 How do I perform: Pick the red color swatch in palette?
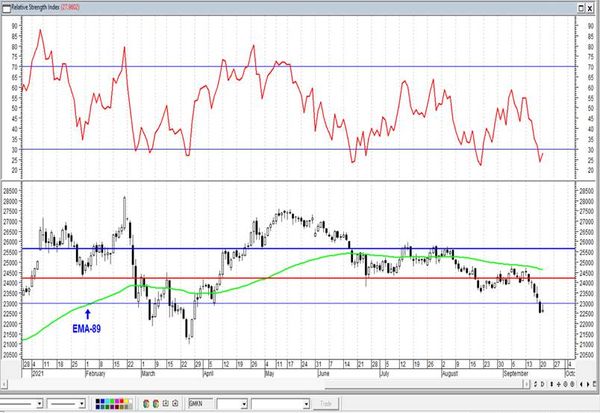click(x=122, y=401)
